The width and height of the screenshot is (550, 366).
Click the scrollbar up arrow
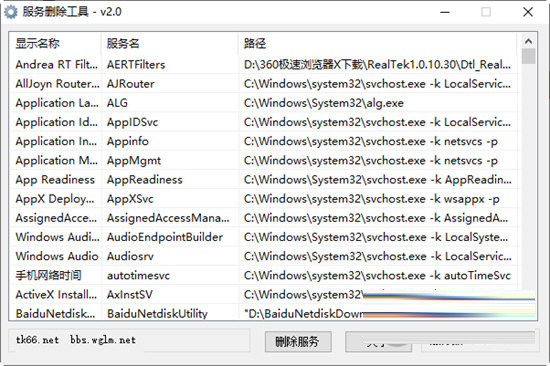(528, 41)
